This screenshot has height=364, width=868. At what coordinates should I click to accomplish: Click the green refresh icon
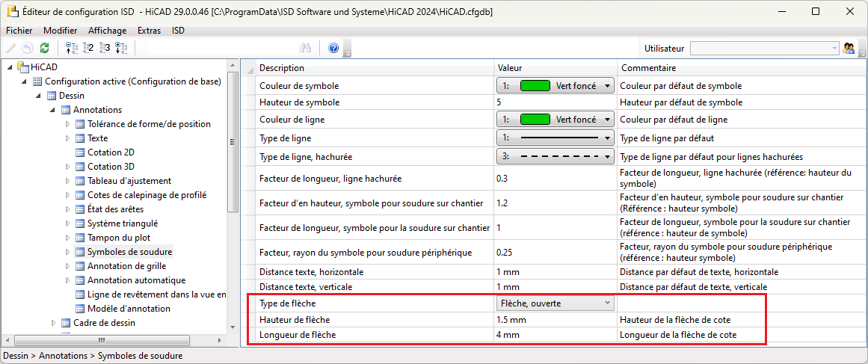45,48
